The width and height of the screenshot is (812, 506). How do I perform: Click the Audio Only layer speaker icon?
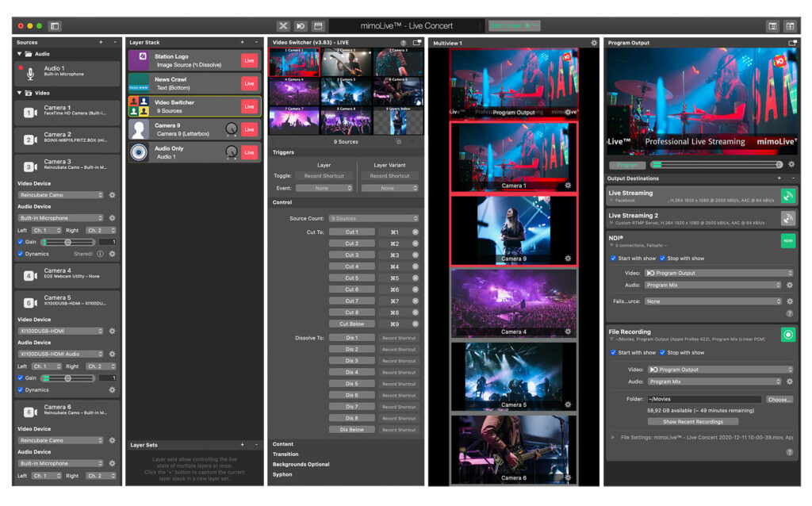tap(139, 152)
